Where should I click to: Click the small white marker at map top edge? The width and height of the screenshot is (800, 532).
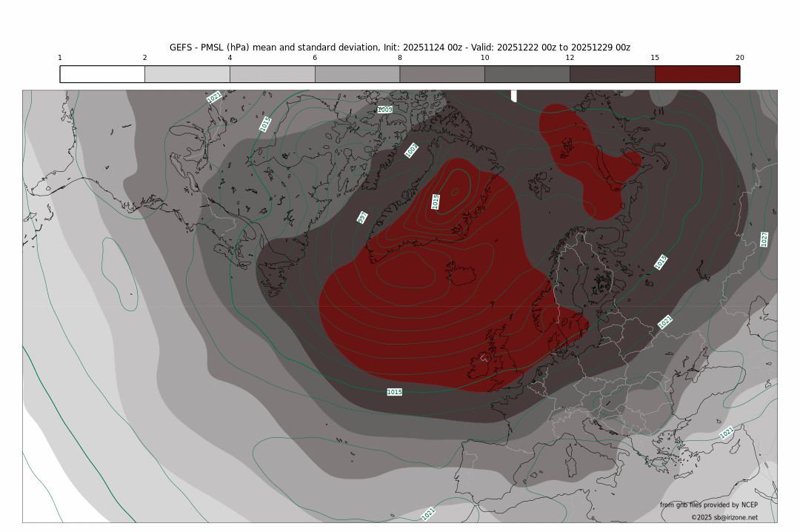tap(514, 96)
